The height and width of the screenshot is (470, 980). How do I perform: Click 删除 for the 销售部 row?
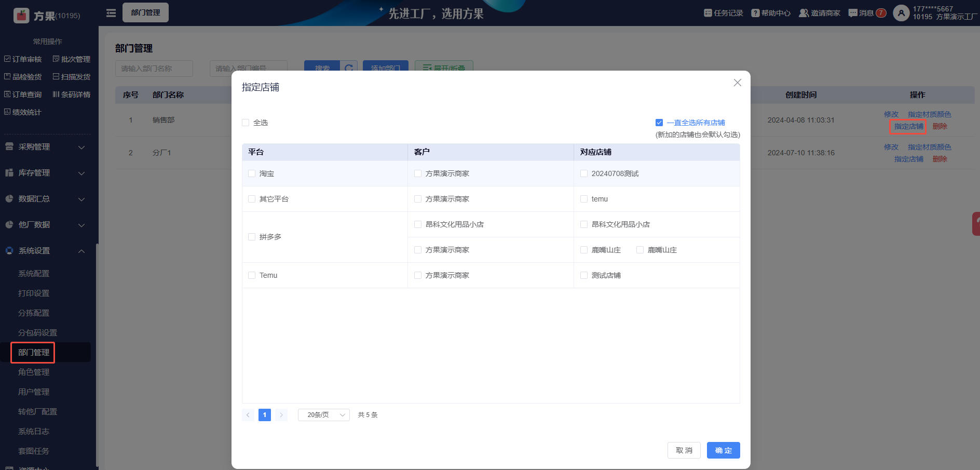(940, 126)
